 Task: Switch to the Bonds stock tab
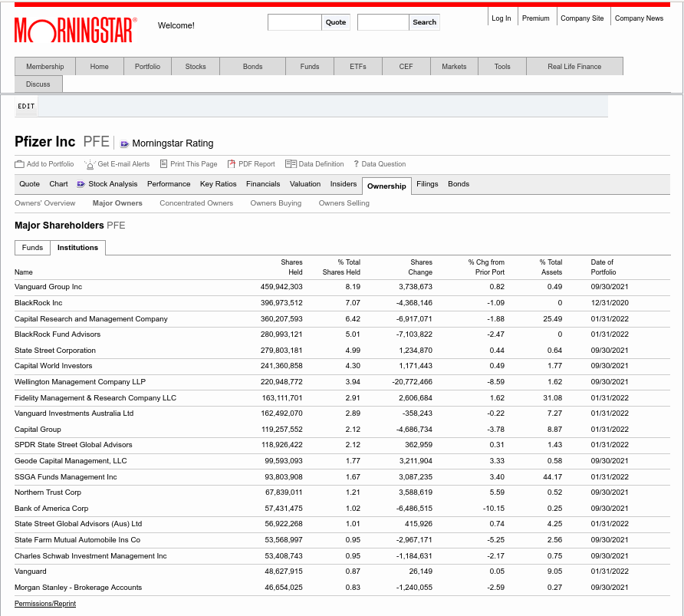tap(459, 184)
